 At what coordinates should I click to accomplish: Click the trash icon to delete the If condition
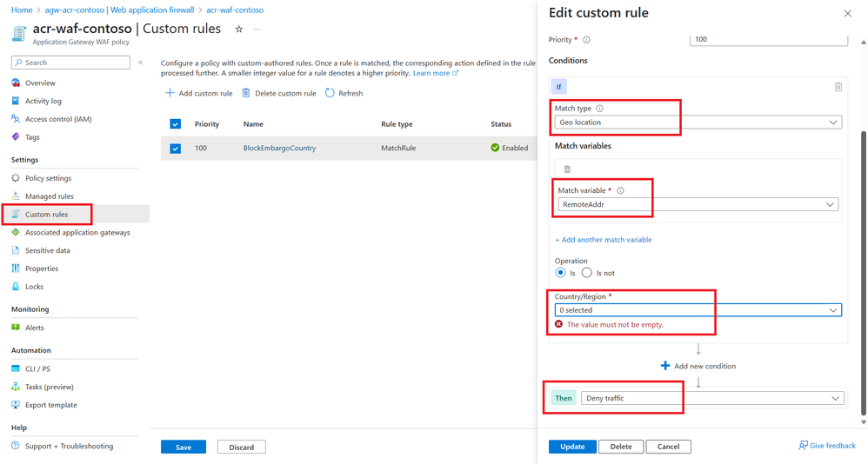pos(838,87)
